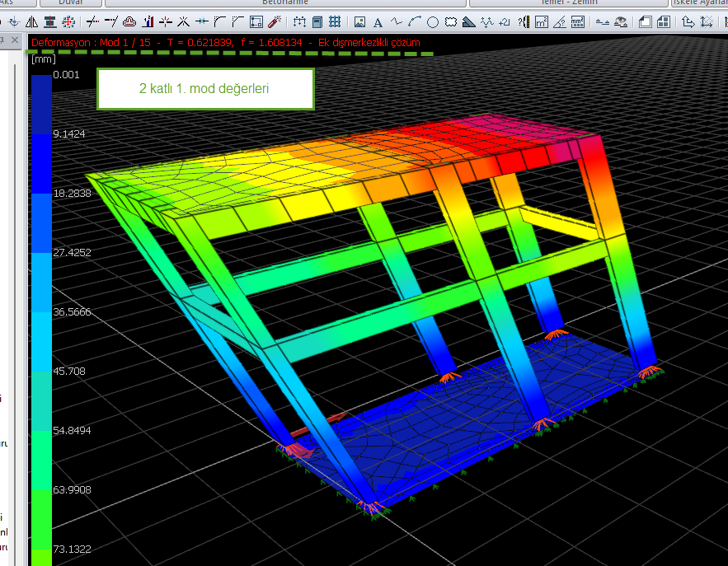Select the arc drawing tool
Screen dimensions: 728x566
tap(415, 21)
